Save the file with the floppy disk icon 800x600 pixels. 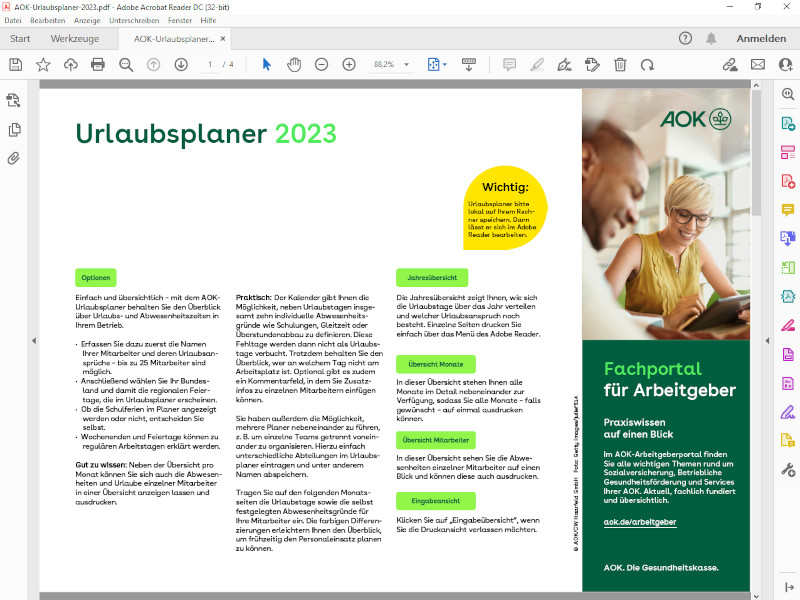pos(15,65)
